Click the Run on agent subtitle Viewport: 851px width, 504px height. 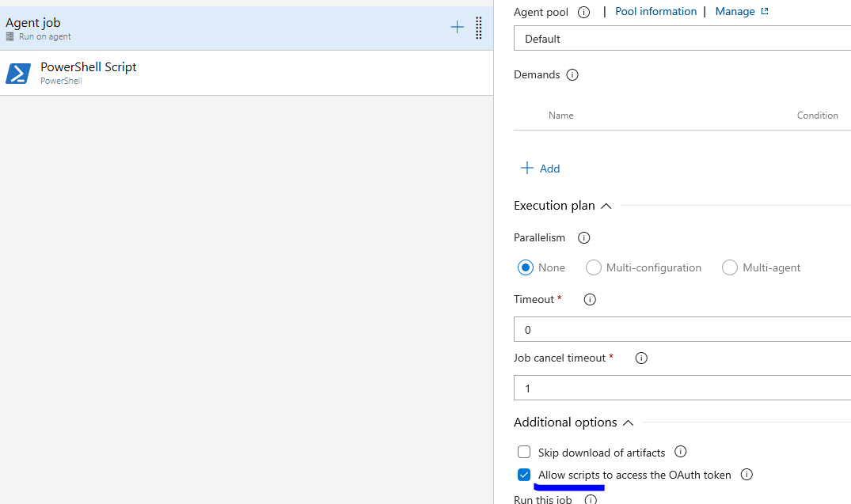pos(45,37)
